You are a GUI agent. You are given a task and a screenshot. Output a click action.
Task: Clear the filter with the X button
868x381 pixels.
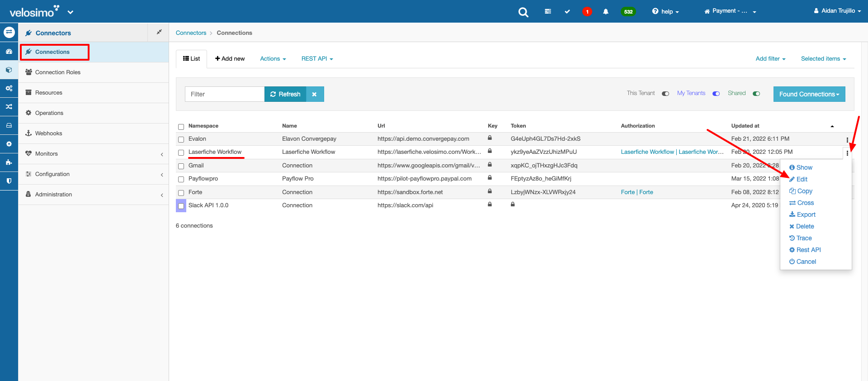(315, 94)
